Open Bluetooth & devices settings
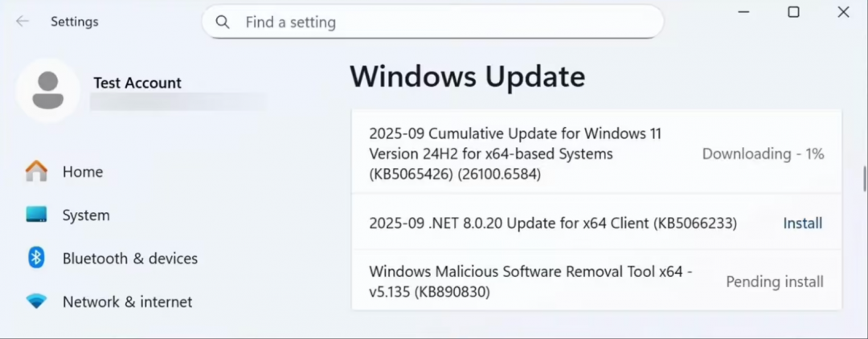Image resolution: width=868 pixels, height=339 pixels. (130, 259)
